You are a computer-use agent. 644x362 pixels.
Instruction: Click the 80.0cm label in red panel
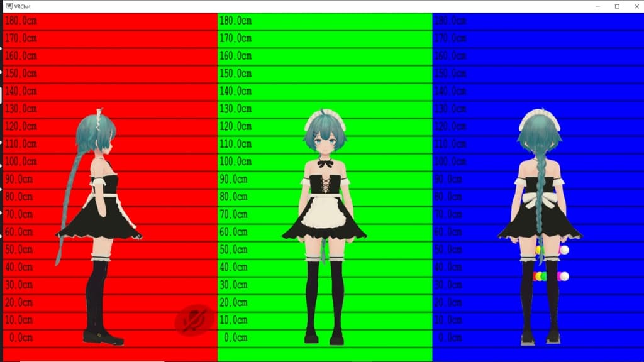[19, 197]
